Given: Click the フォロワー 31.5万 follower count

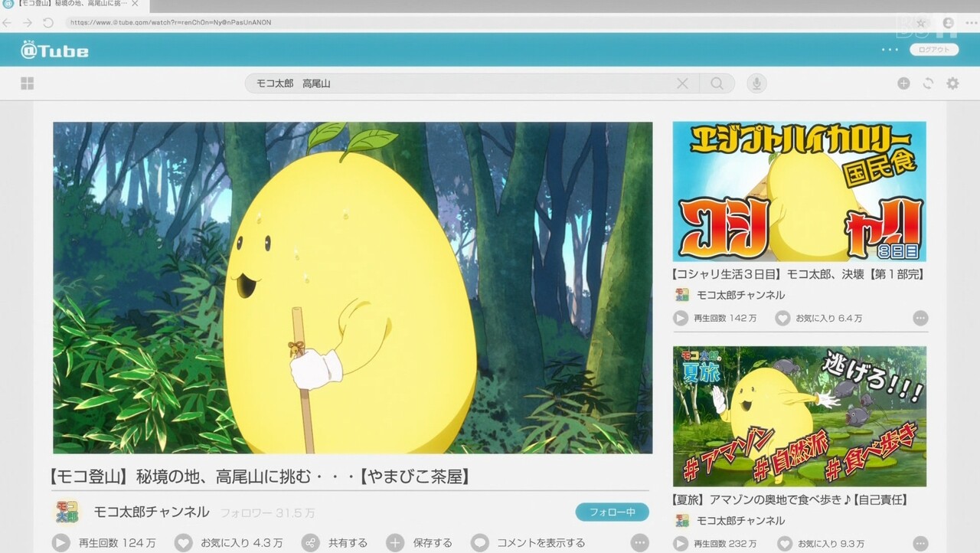Looking at the screenshot, I should (267, 513).
